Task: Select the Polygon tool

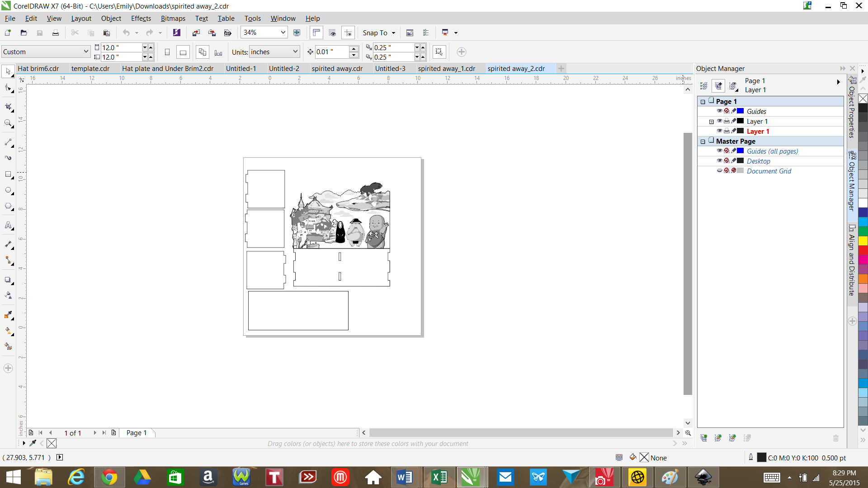Action: [8, 206]
